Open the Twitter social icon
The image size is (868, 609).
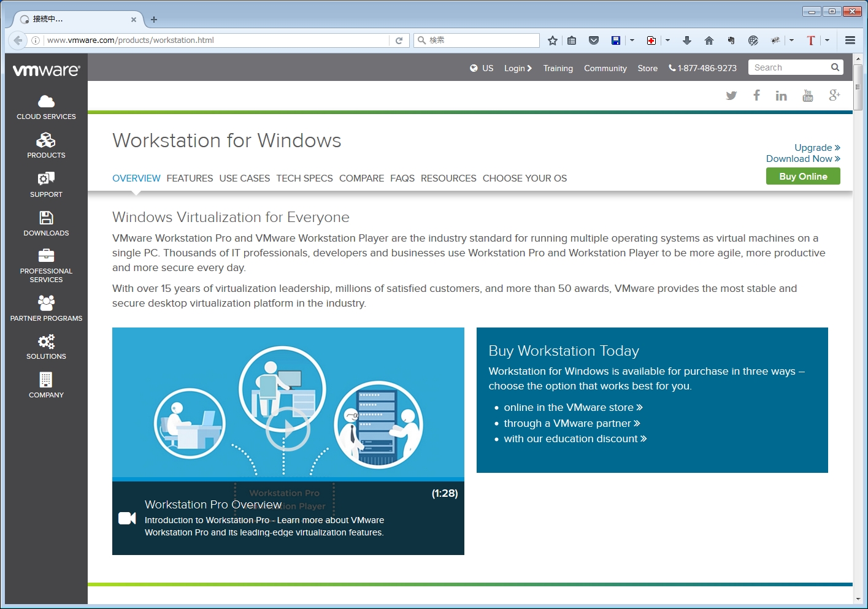tap(731, 96)
